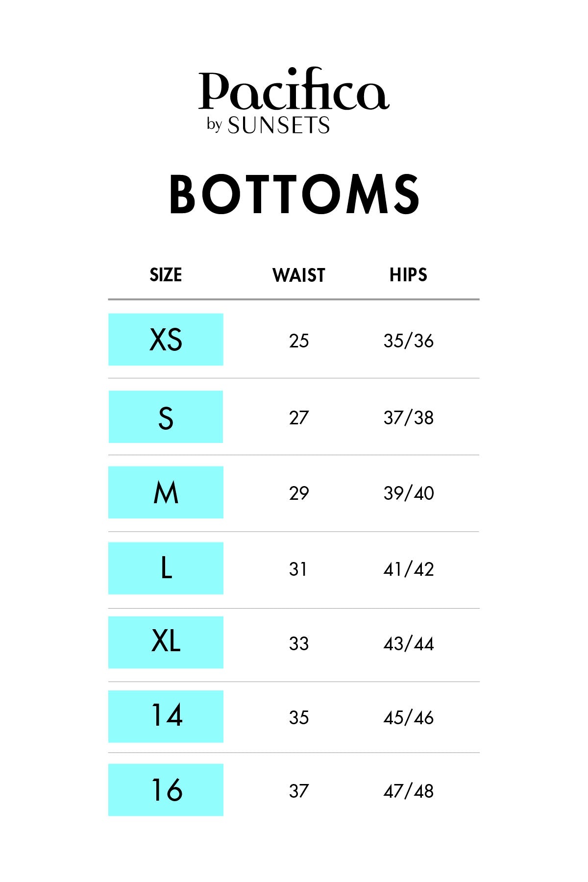Image resolution: width=588 pixels, height=882 pixels.
Task: Click waist value 25 in XS row
Action: coord(299,341)
